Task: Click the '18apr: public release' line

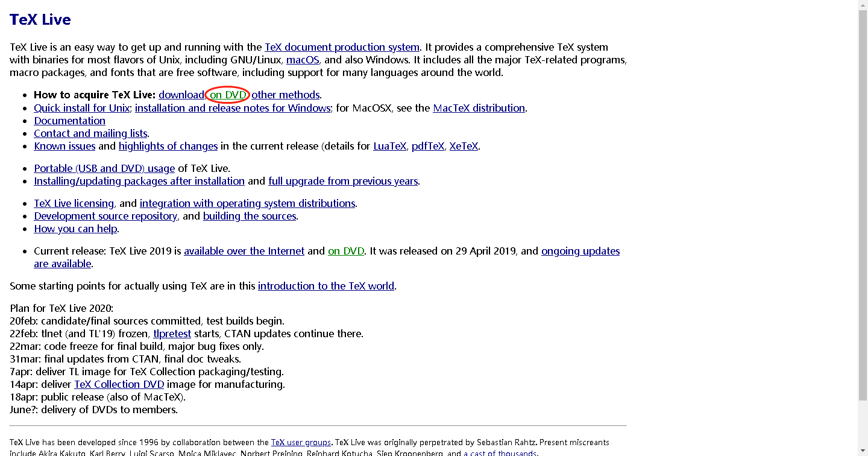Action: pos(98,397)
